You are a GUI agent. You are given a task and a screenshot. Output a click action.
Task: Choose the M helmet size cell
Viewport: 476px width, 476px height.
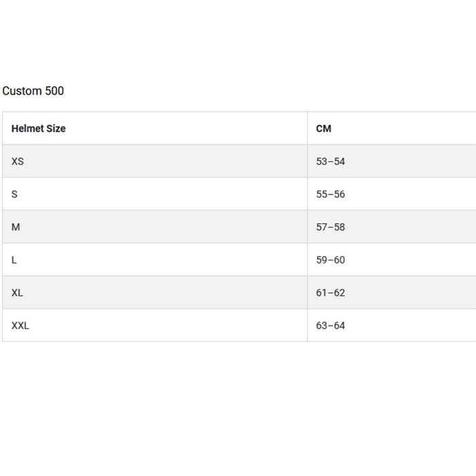pyautogui.click(x=16, y=227)
